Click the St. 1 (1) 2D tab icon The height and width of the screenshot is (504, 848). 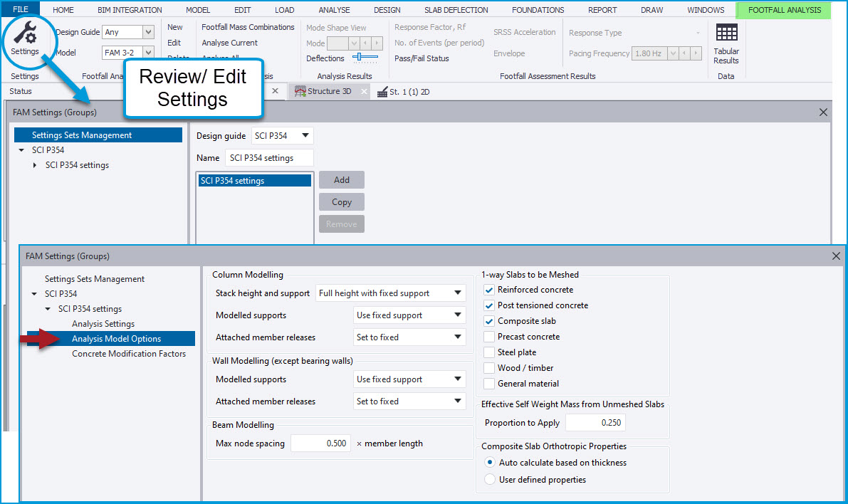coord(382,92)
